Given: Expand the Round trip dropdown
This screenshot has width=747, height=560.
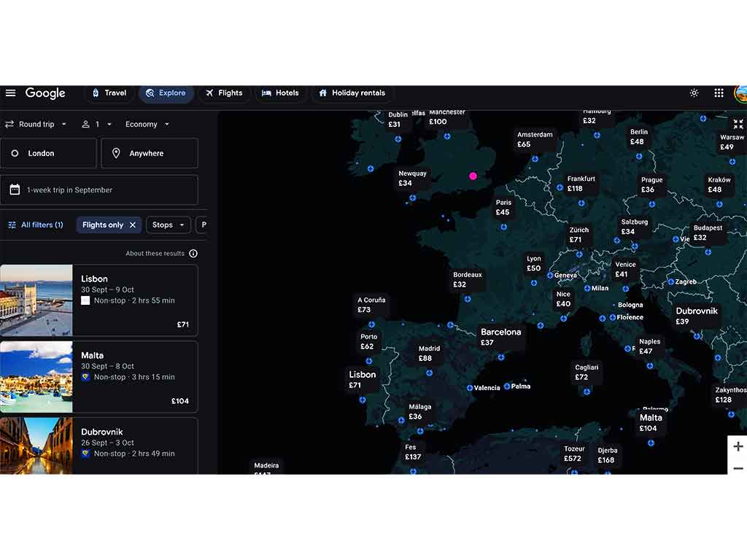Looking at the screenshot, I should (36, 124).
